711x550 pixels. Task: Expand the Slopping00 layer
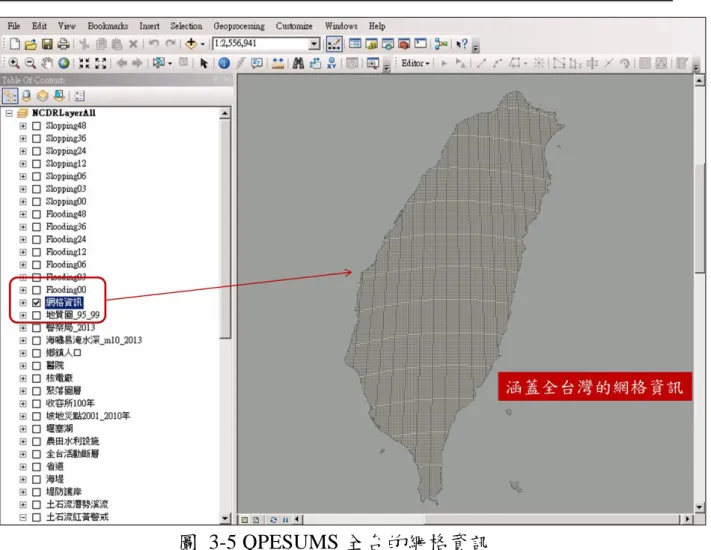coord(23,201)
